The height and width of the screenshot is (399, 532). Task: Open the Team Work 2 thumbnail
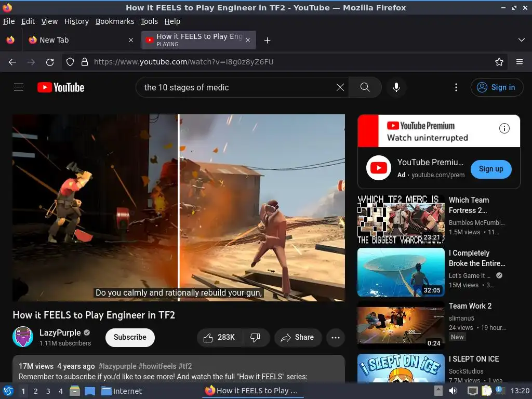pyautogui.click(x=401, y=325)
